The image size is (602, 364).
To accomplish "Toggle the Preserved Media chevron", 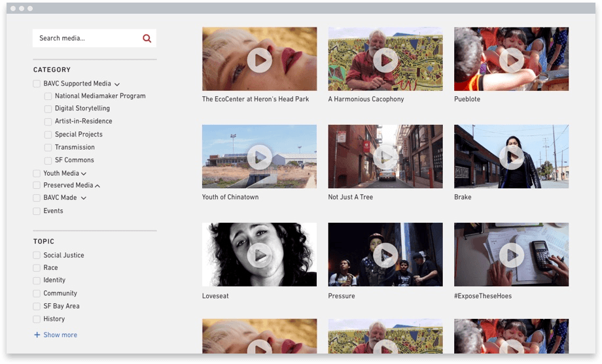I will tap(97, 186).
